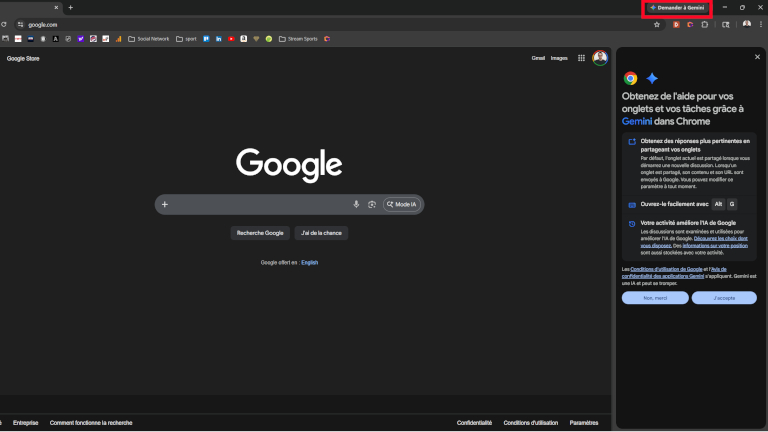768x432 pixels.
Task: Click the Chrome logo in Gemini panel
Action: point(630,78)
